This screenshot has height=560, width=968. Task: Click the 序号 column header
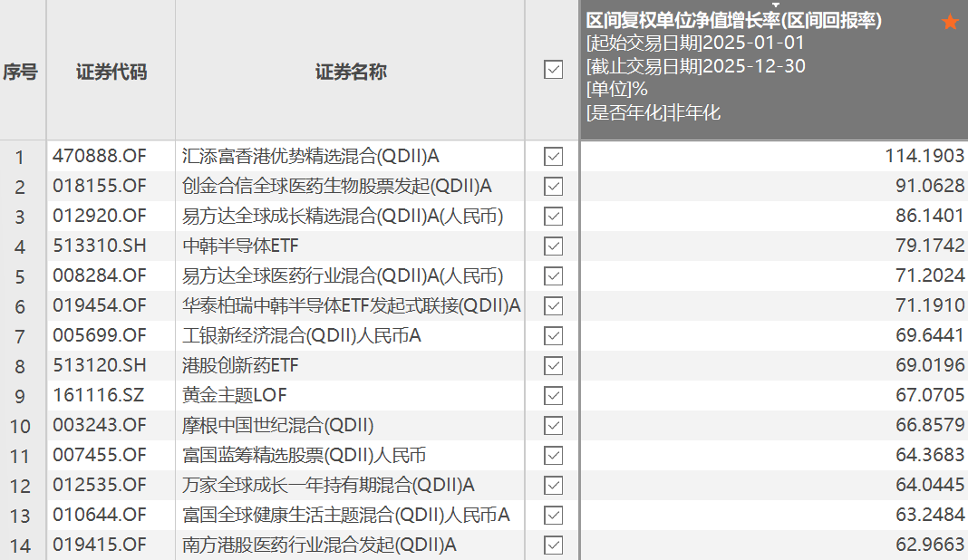tap(20, 72)
